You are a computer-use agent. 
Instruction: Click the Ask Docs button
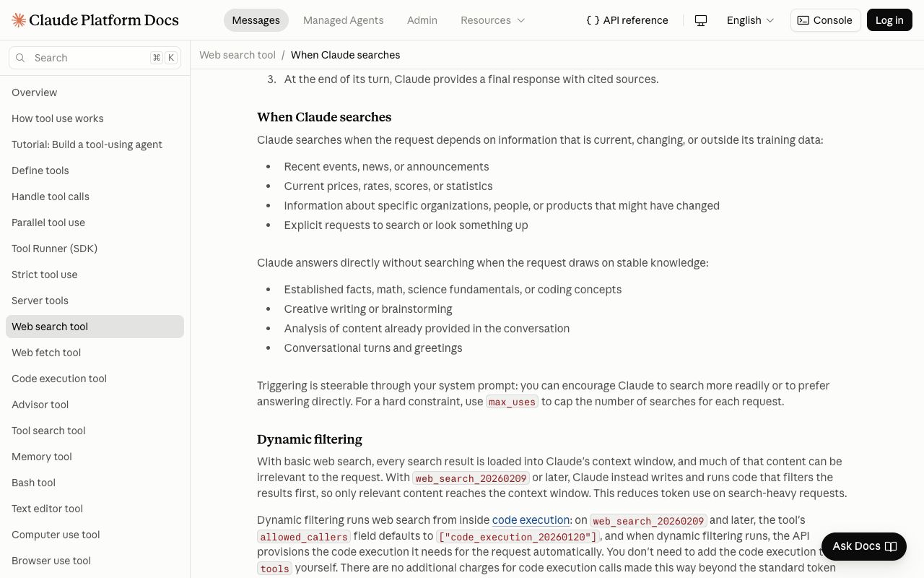click(x=864, y=546)
